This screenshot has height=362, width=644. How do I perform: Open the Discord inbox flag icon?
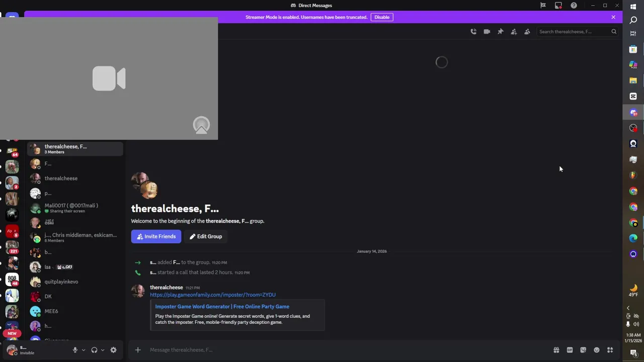(x=543, y=6)
